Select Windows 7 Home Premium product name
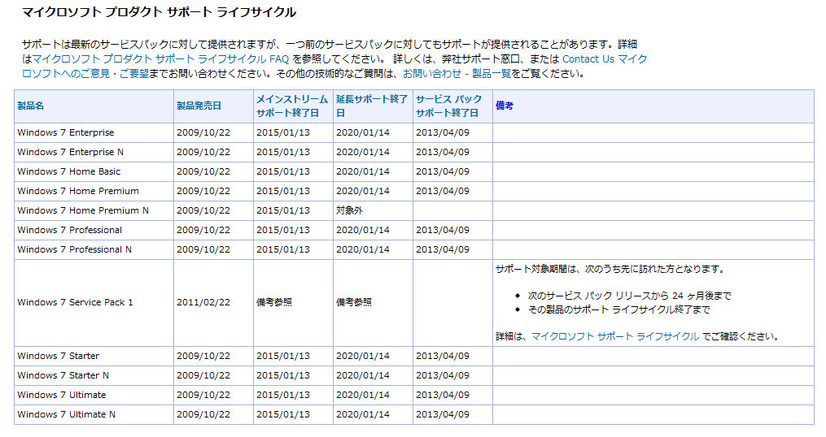Screen dimensions: 826x437 [x=78, y=191]
